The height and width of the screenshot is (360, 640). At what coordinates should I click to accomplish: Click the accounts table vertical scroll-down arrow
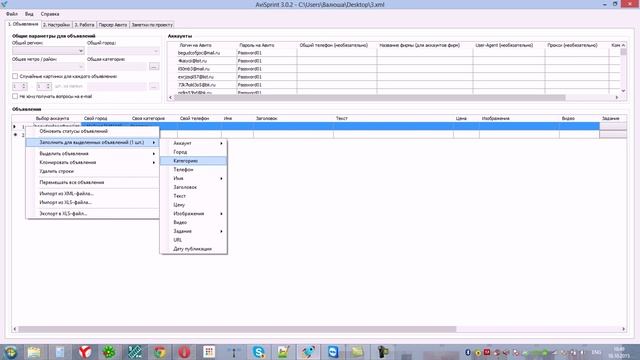coord(623,91)
